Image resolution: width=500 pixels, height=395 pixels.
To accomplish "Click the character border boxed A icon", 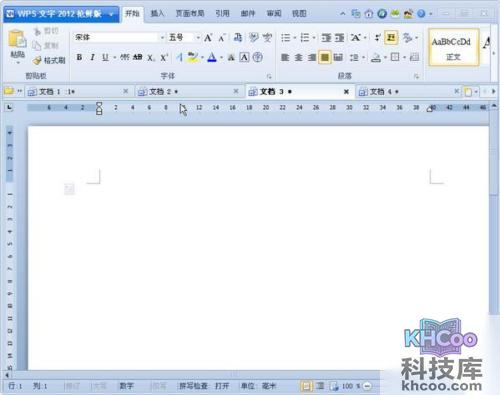I will coord(244,57).
